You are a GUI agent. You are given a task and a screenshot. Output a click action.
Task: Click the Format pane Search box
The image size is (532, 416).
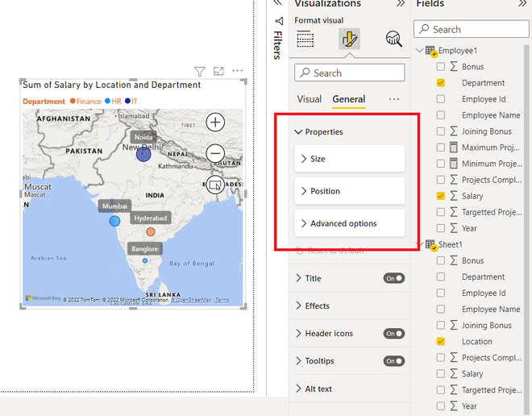(x=350, y=73)
